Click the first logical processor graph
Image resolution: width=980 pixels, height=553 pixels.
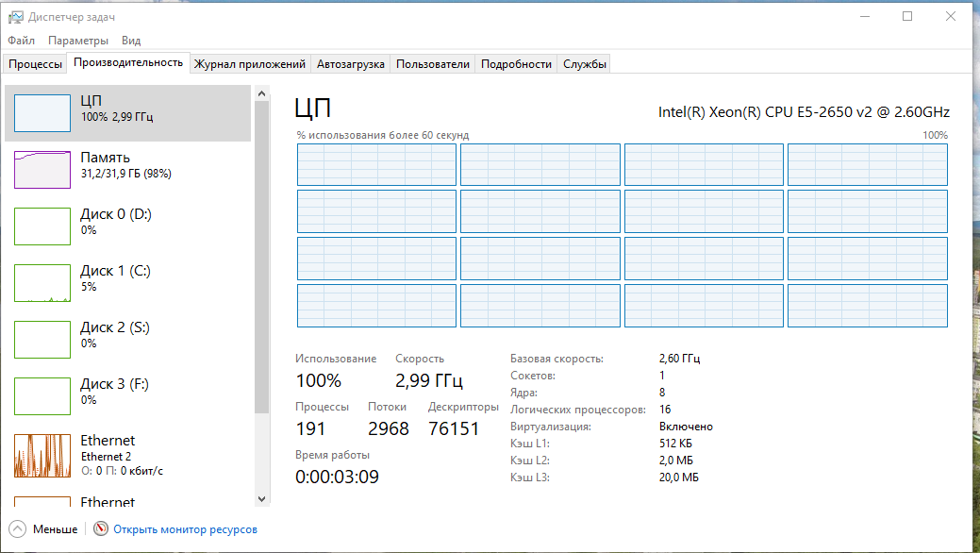(x=376, y=165)
